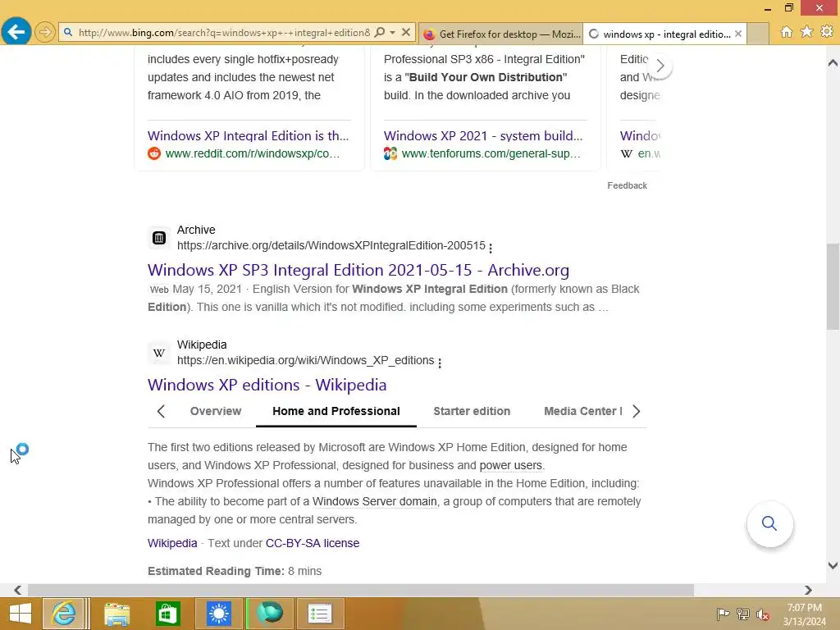
Task: Open the Wikipedia attribution link
Action: pyautogui.click(x=172, y=543)
